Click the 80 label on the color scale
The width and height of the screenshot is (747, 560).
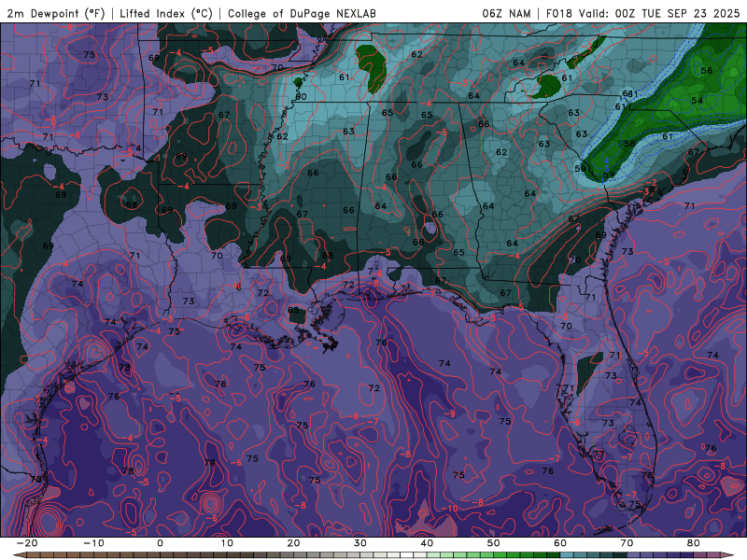(x=694, y=543)
